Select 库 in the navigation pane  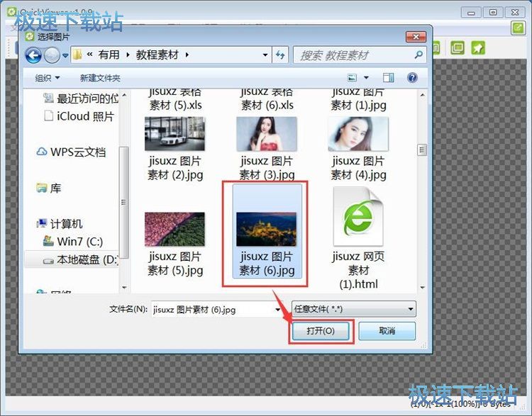coord(48,188)
